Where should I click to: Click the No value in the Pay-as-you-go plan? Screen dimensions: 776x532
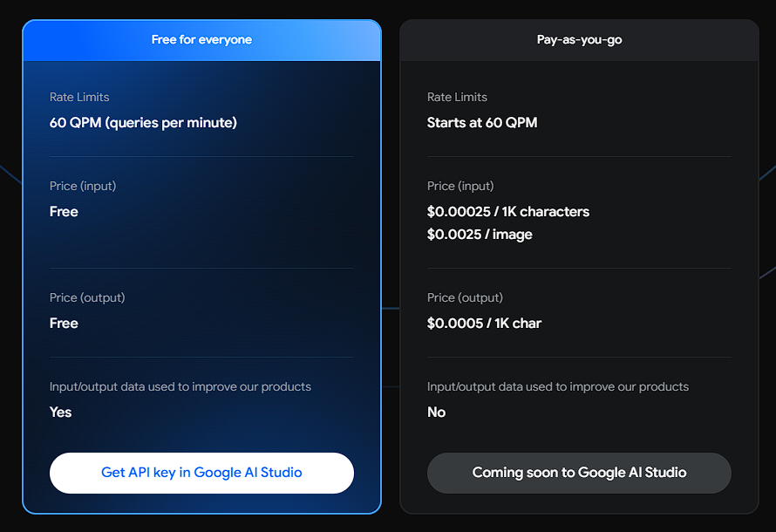pos(437,413)
